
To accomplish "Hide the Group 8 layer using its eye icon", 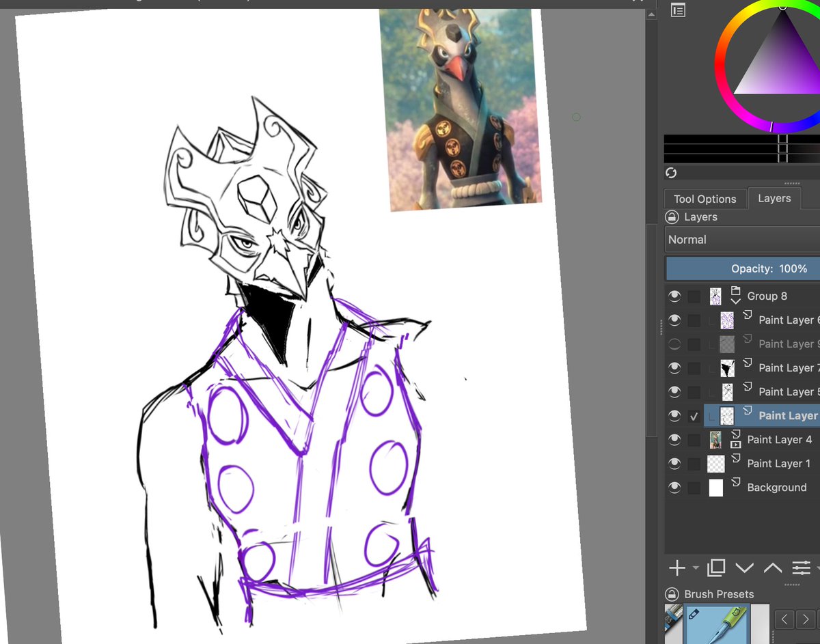I will pos(675,296).
